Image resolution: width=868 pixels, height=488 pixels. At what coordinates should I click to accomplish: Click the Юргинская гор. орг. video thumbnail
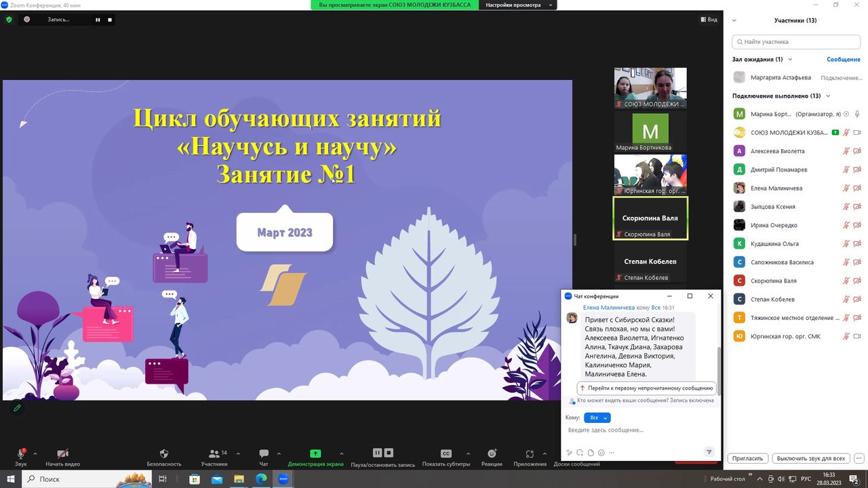(650, 175)
